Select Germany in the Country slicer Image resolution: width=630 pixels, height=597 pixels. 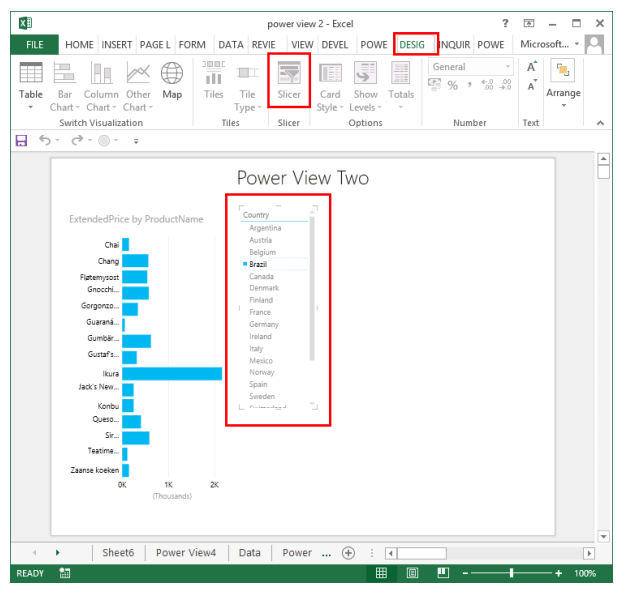(x=264, y=324)
